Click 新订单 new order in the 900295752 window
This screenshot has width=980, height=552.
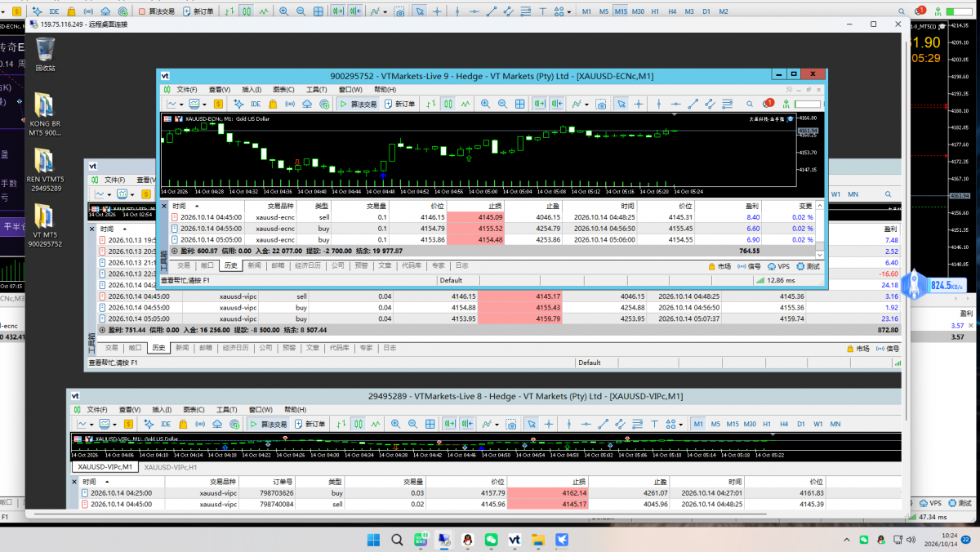400,104
